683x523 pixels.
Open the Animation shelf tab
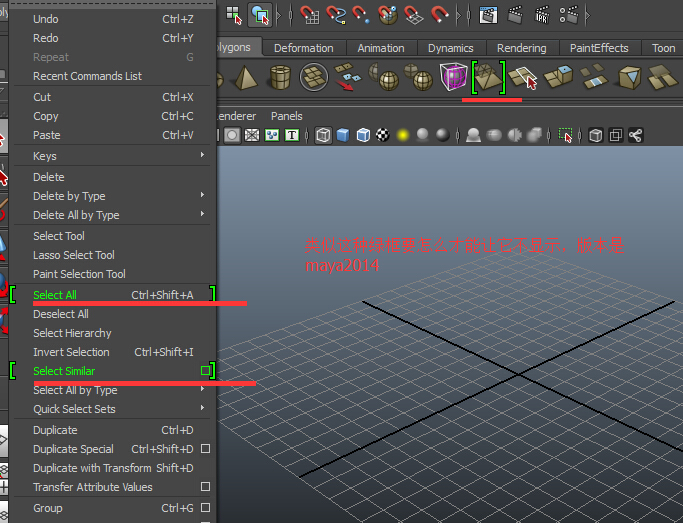(381, 48)
